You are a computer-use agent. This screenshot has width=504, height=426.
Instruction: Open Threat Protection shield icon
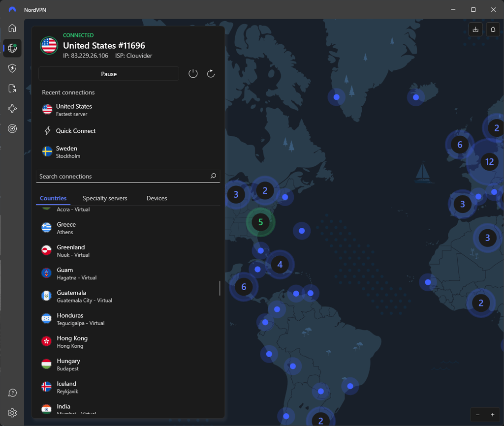pyautogui.click(x=12, y=68)
